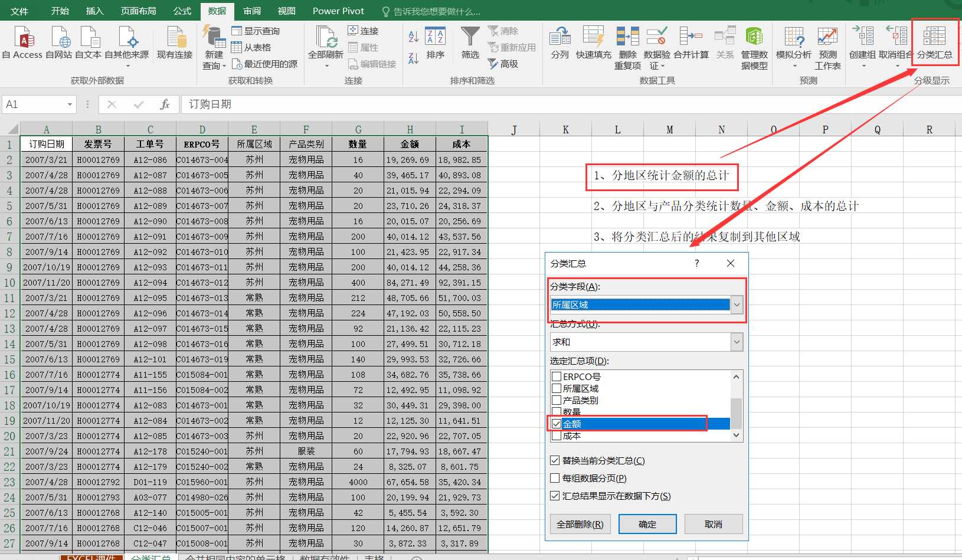
Task: Select column header G
Action: [x=358, y=129]
